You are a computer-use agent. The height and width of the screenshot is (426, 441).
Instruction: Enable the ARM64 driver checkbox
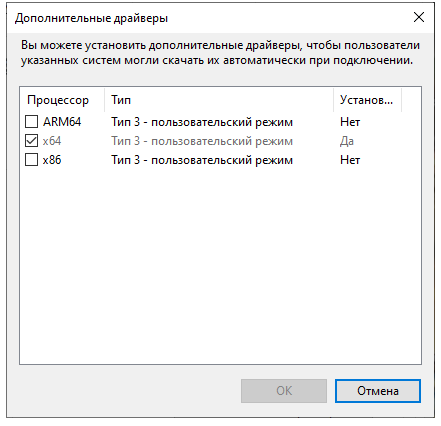click(31, 122)
